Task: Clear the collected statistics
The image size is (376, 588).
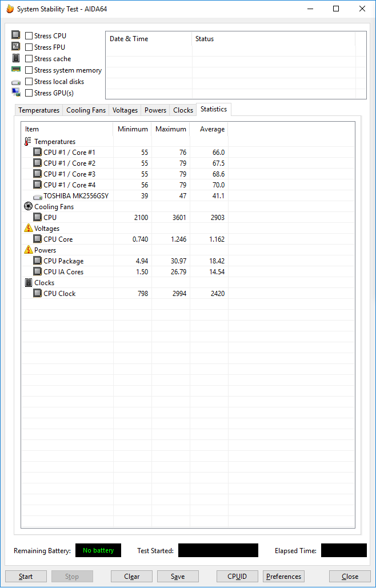Action: (x=131, y=577)
